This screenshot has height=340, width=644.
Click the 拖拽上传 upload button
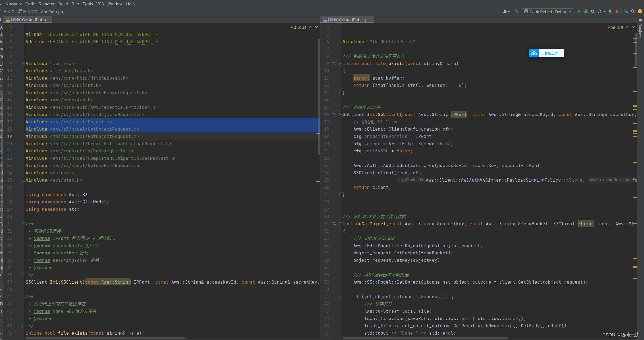551,53
